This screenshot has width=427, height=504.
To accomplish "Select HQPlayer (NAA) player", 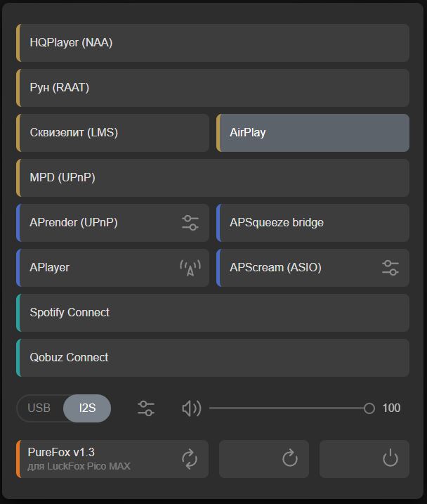I will coord(212,43).
